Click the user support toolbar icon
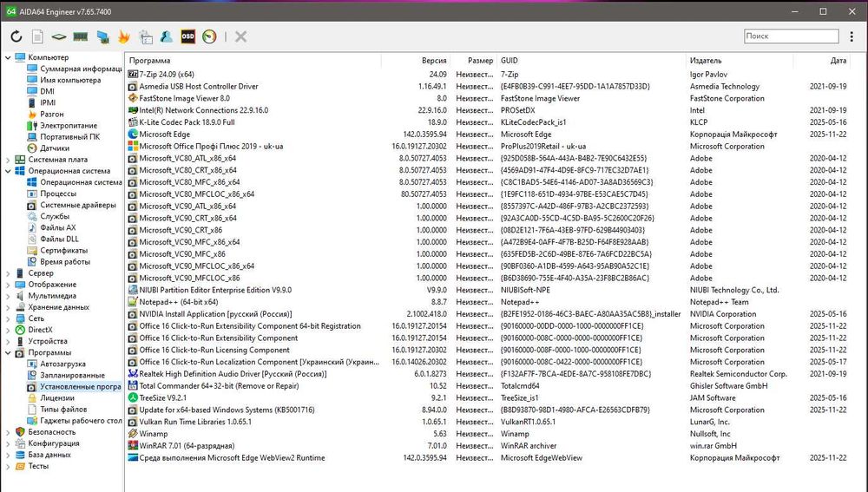The height and width of the screenshot is (492, 868). tap(166, 36)
